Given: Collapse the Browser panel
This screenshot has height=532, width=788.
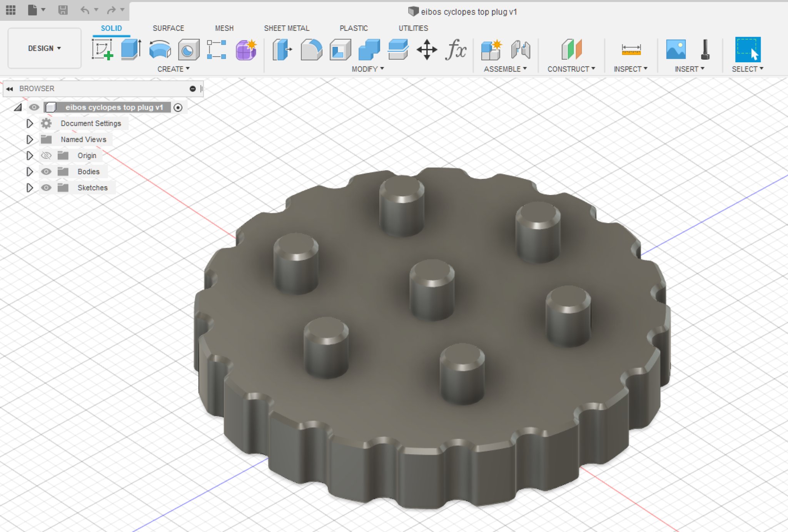Looking at the screenshot, I should 10,88.
